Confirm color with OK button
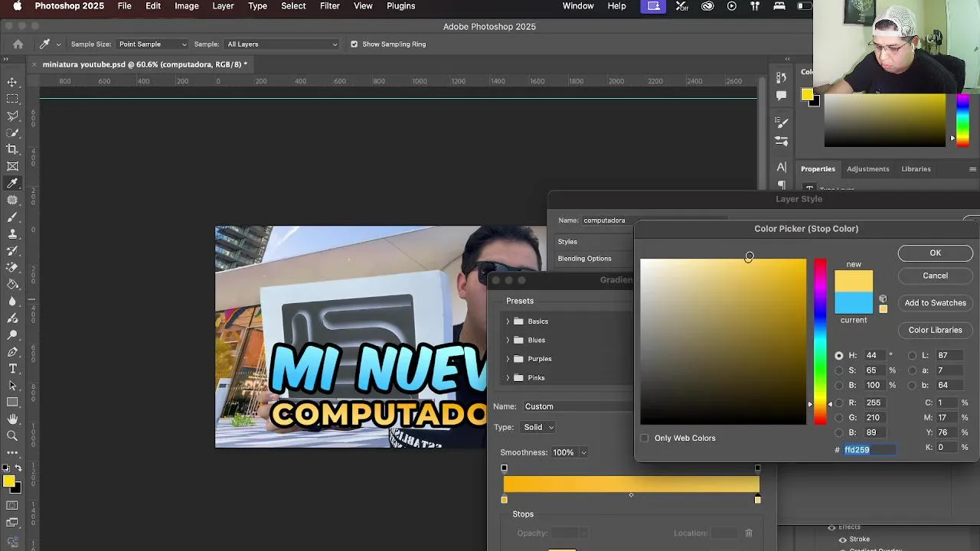 (935, 253)
